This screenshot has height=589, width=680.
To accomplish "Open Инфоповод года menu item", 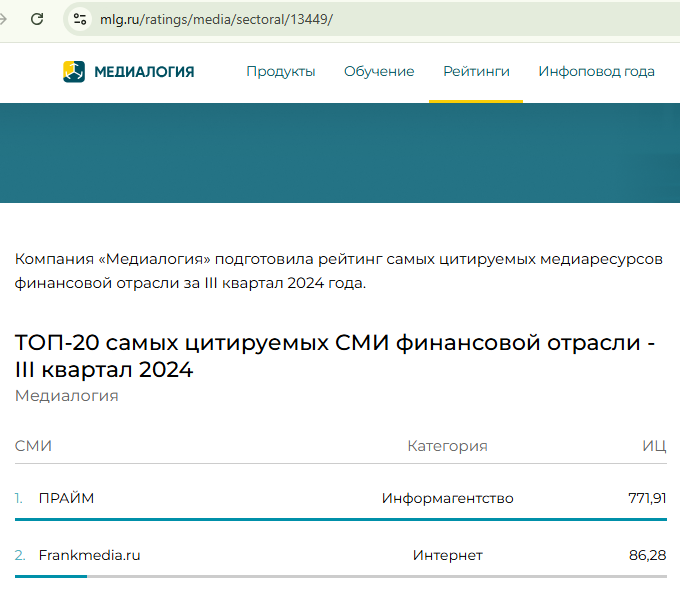I will (596, 72).
